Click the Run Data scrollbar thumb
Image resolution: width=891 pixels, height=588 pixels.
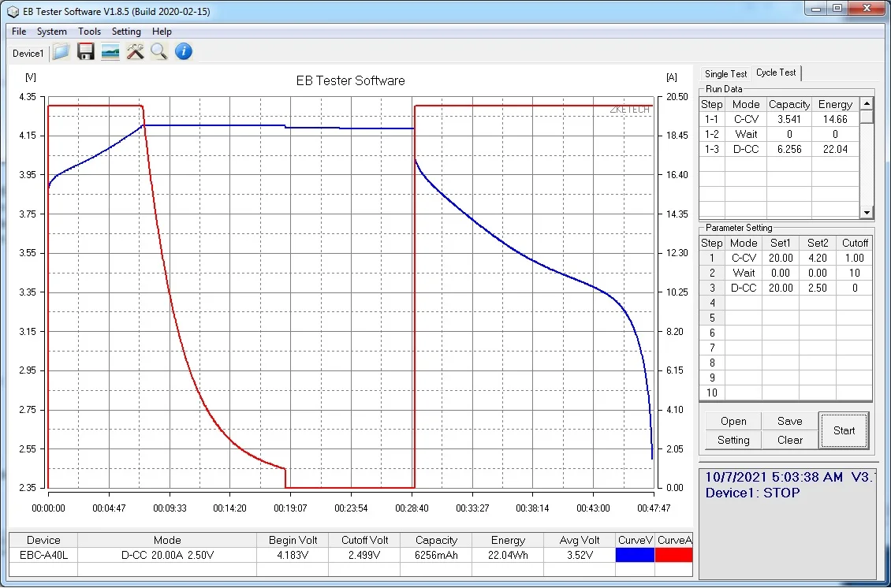[866, 117]
